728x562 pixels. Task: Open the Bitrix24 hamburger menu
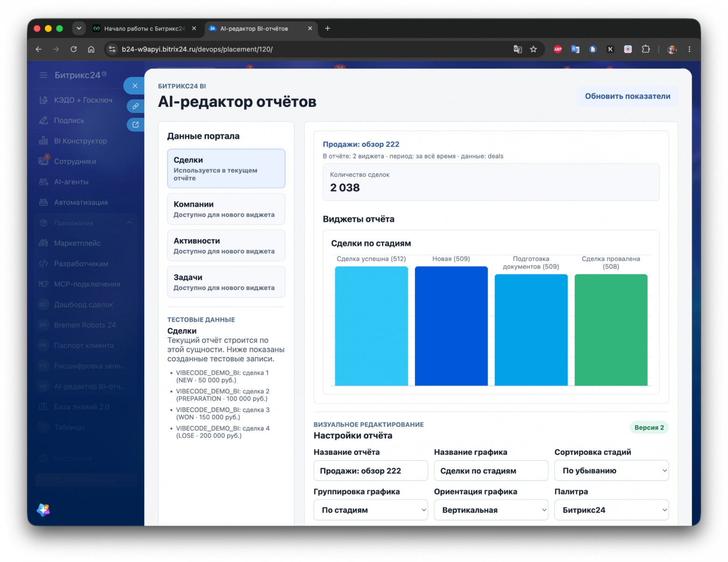click(43, 75)
